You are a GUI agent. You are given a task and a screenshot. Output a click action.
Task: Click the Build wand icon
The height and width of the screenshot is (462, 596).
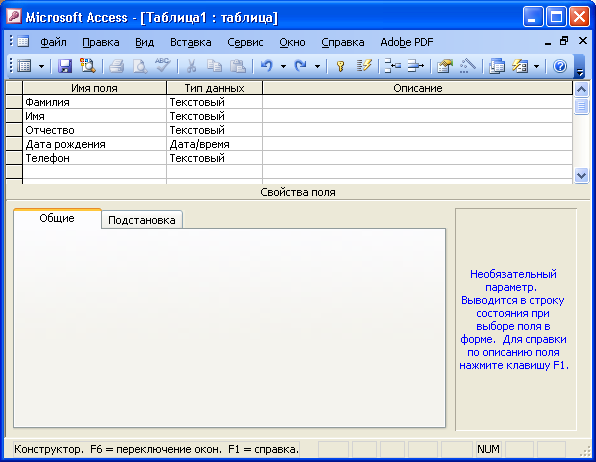click(468, 66)
